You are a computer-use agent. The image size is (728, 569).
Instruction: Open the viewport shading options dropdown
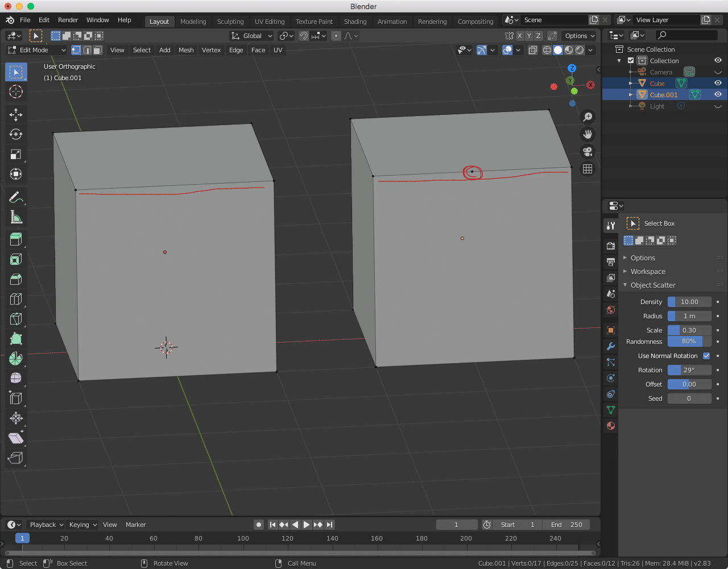click(x=591, y=50)
